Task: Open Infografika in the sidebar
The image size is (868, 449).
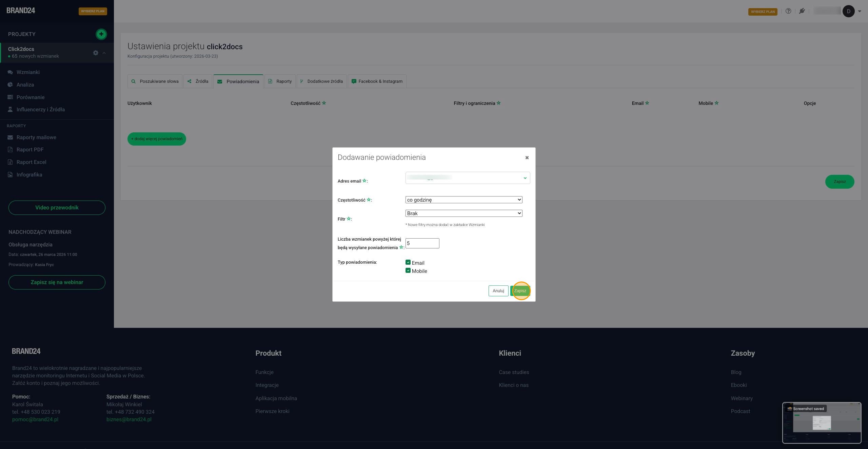Action: (x=29, y=175)
